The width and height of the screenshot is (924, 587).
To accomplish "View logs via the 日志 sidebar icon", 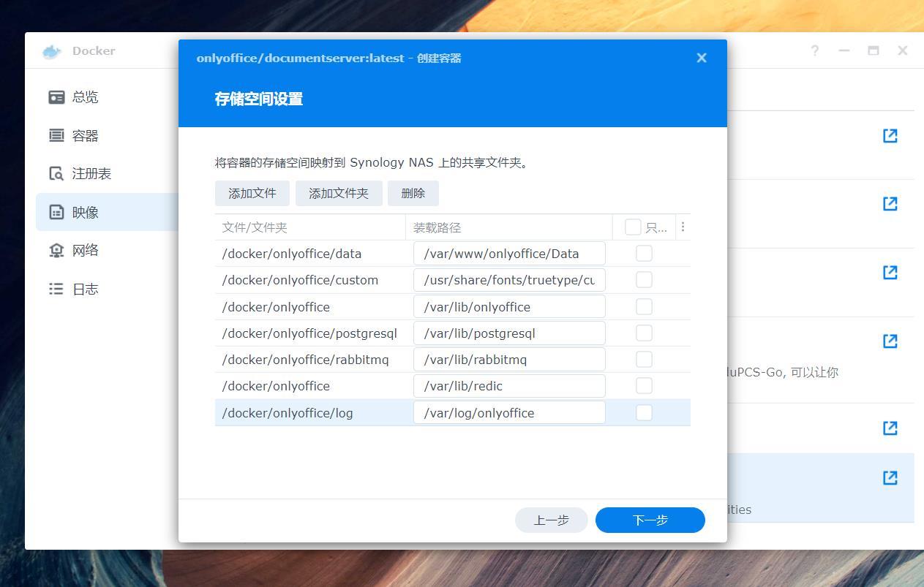I will click(x=56, y=289).
